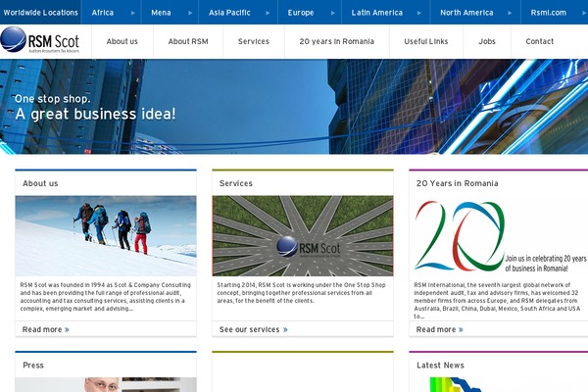This screenshot has width=588, height=392.
Task: Click the RSM Scot logo in the header
Action: (x=40, y=40)
